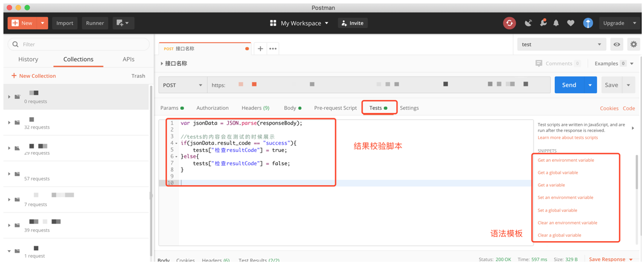This screenshot has height=280, width=644.
Task: Click the Import button
Action: tap(65, 23)
